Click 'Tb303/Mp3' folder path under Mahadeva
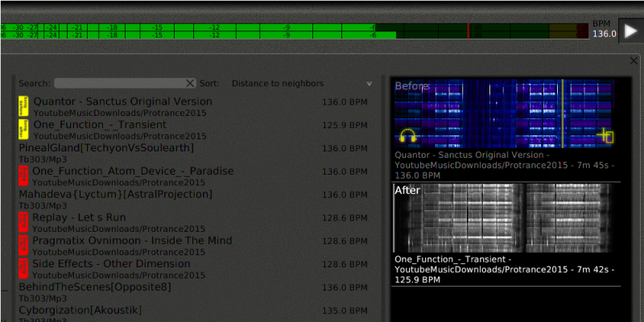This screenshot has height=322, width=644. (x=43, y=206)
